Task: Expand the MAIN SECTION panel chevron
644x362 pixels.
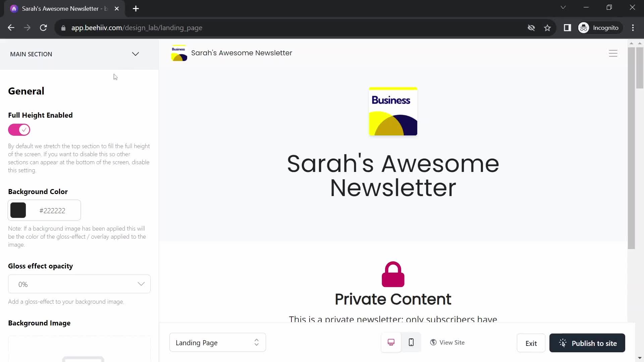Action: [x=136, y=54]
